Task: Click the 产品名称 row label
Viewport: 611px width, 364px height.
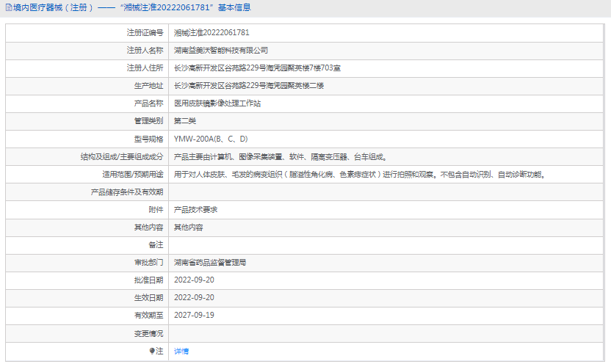Action: coord(149,103)
